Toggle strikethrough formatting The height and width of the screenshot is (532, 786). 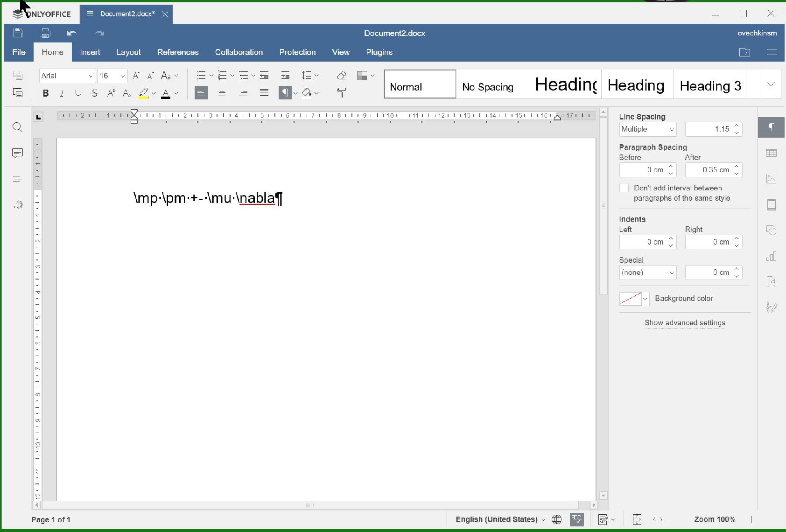(x=95, y=93)
